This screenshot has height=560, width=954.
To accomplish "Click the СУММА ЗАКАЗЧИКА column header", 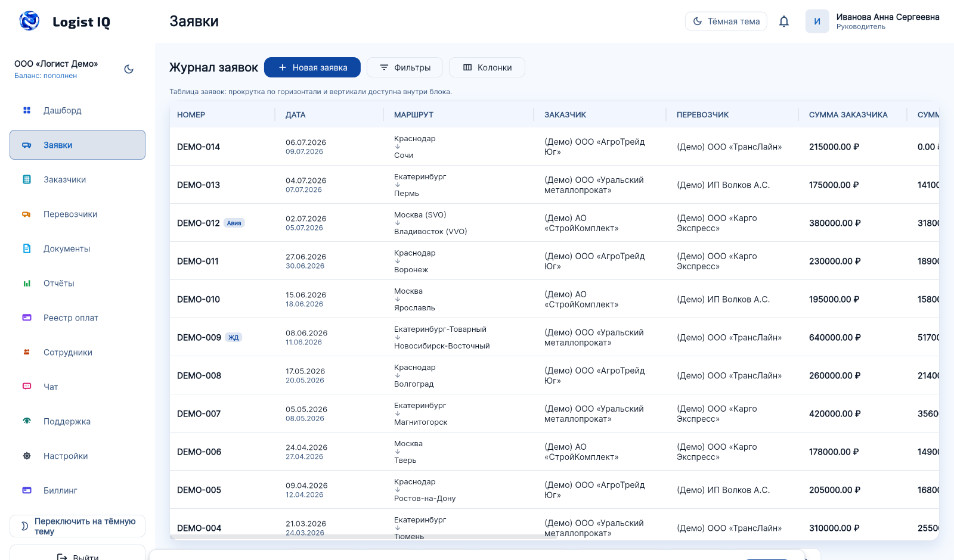I will pos(848,114).
